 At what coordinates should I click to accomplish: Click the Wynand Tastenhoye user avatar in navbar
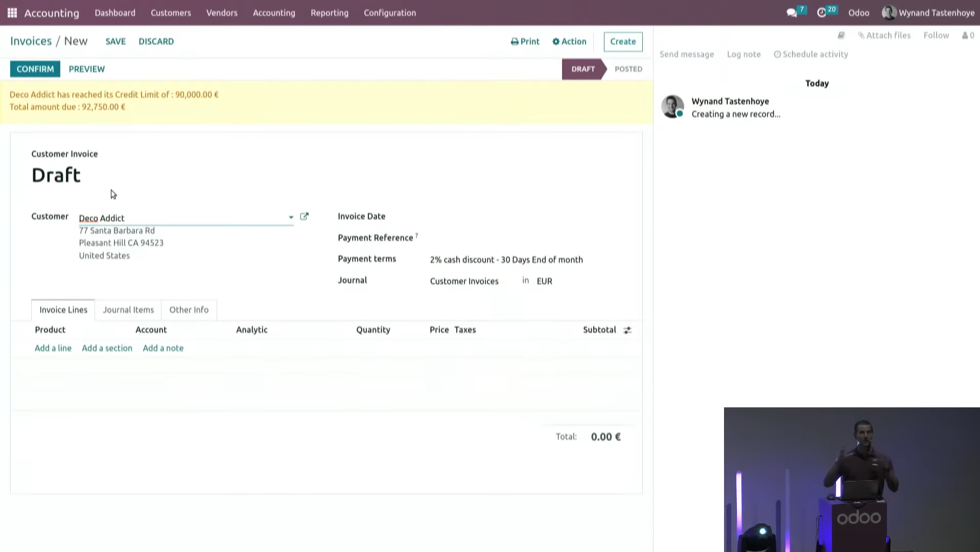click(889, 13)
